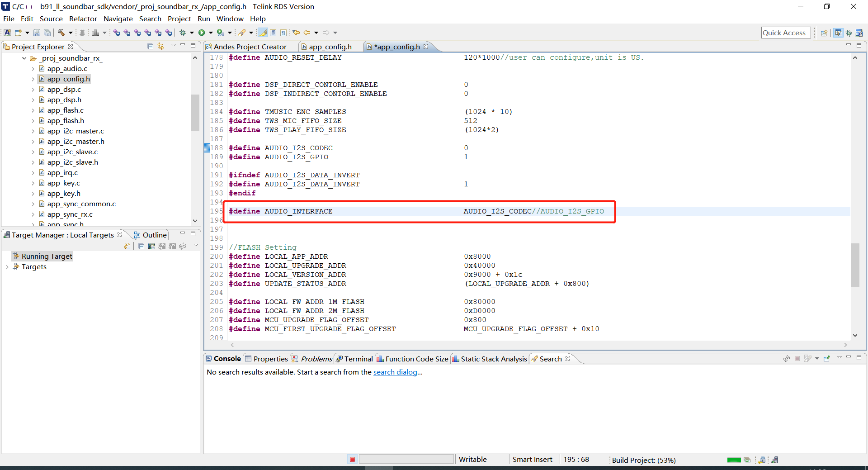Collapse All in Project Explorer panel
The width and height of the screenshot is (868, 470).
pos(150,47)
